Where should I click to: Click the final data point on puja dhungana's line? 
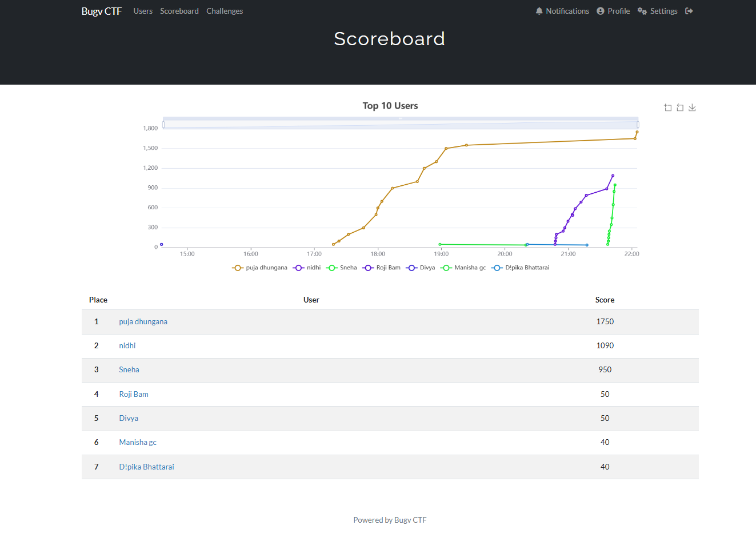(x=637, y=132)
